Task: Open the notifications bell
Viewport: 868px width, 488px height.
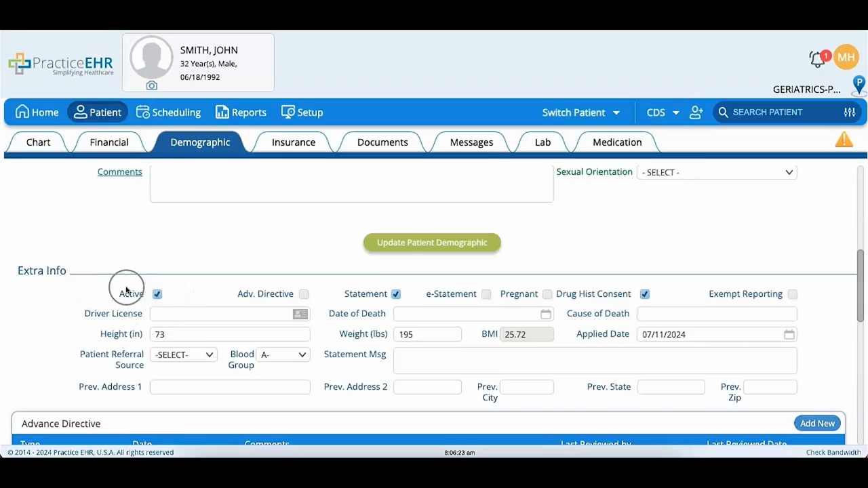Action: [818, 59]
